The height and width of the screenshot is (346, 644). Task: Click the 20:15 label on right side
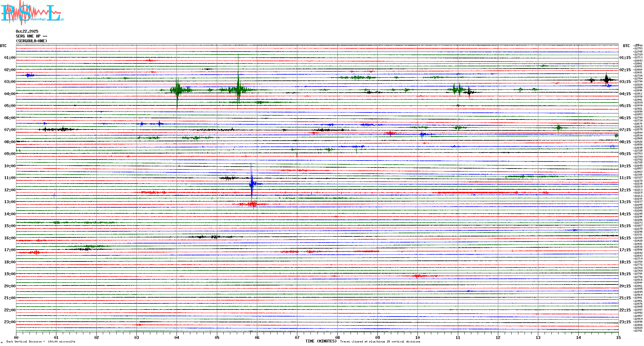click(625, 286)
